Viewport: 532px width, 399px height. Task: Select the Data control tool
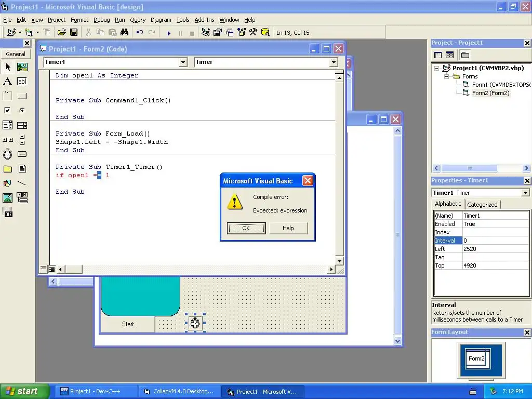[22, 198]
